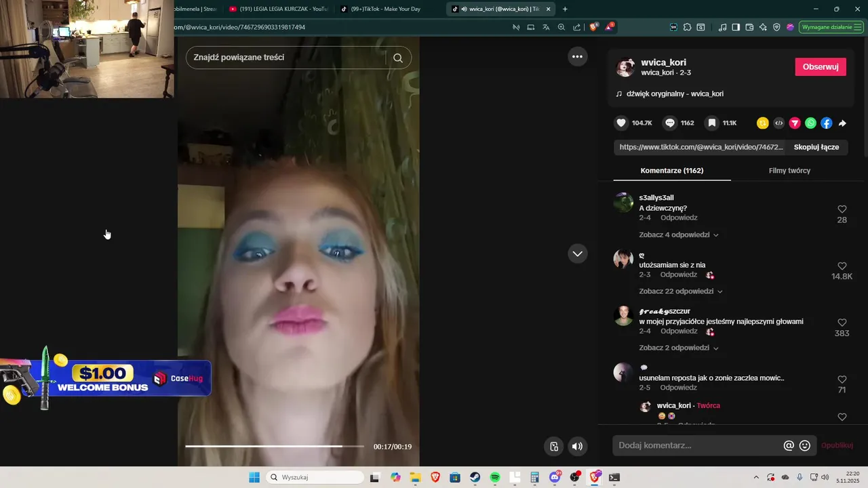Open the zoom magnifier in address bar
The image size is (868, 488).
coord(561,27)
